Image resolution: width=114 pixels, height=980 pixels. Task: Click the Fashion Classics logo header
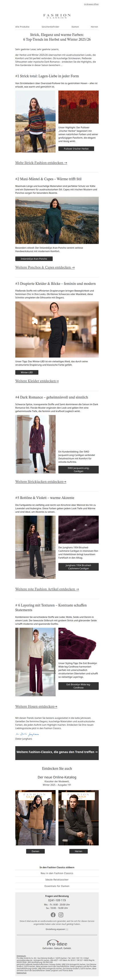(x=57, y=16)
